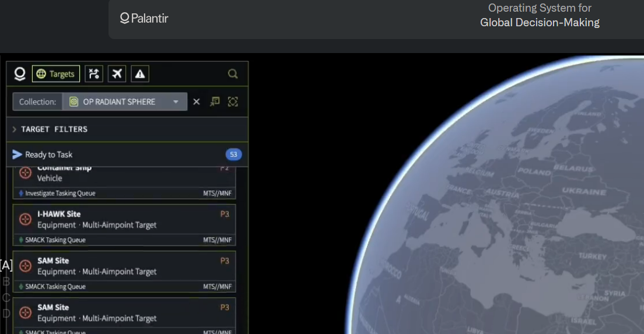Image resolution: width=644 pixels, height=334 pixels.
Task: Click the Vehicle label on container ship card
Action: tap(50, 178)
